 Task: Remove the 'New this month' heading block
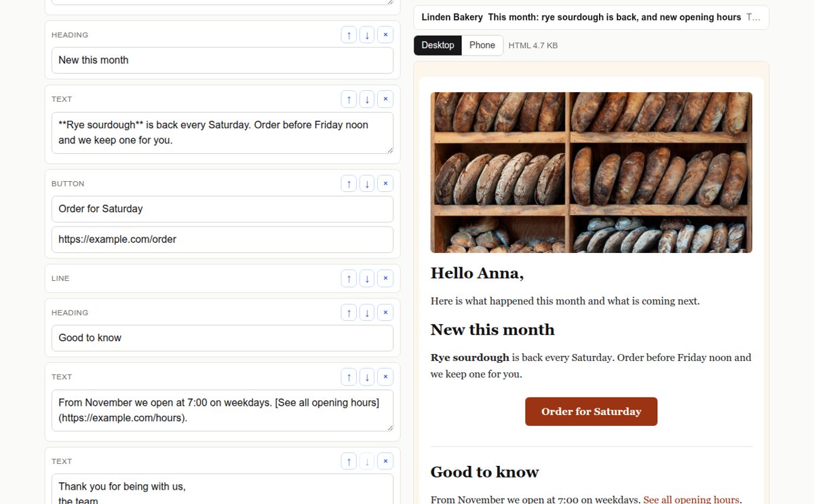coord(385,35)
